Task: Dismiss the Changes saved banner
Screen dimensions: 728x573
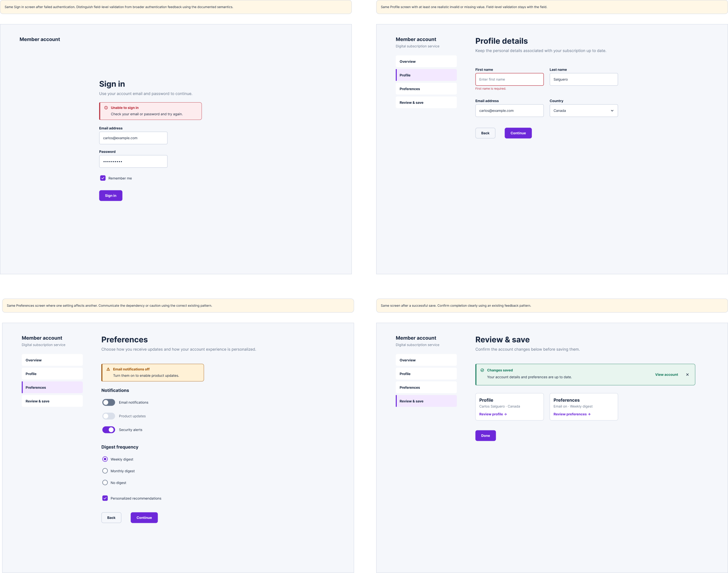Action: click(687, 374)
